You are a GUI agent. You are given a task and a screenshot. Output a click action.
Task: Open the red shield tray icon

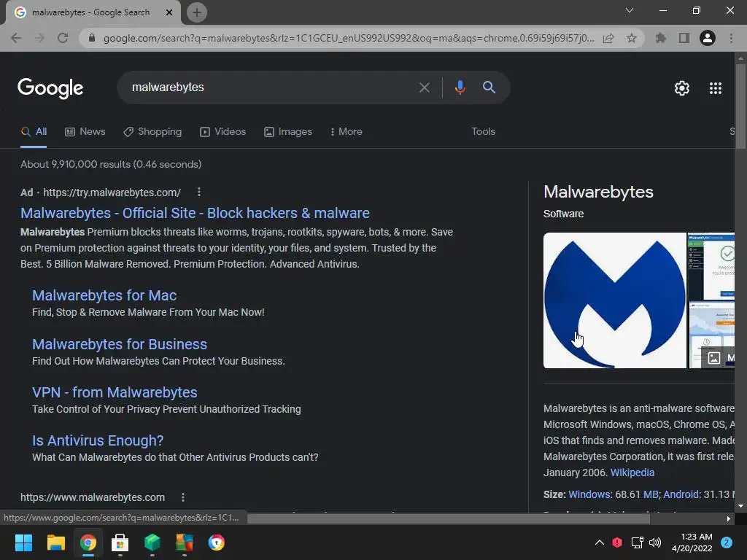tap(617, 542)
